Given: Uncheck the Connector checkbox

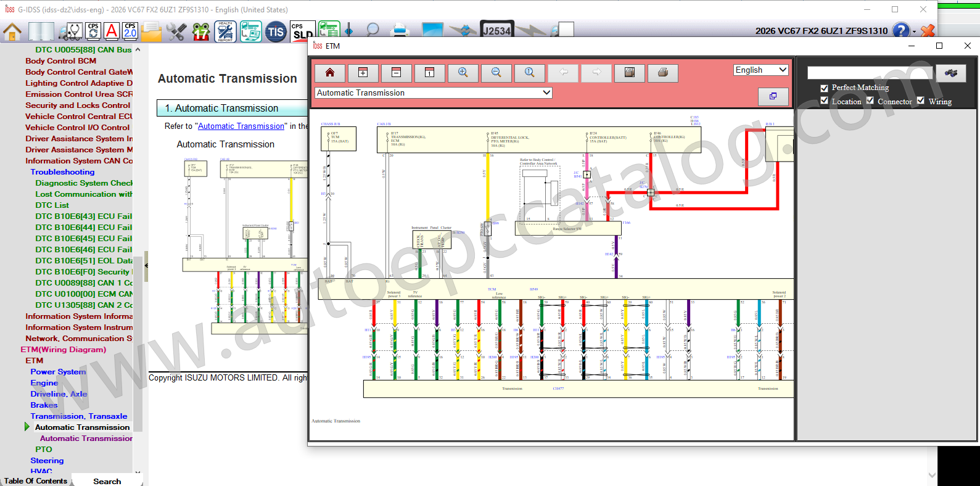Looking at the screenshot, I should [870, 101].
